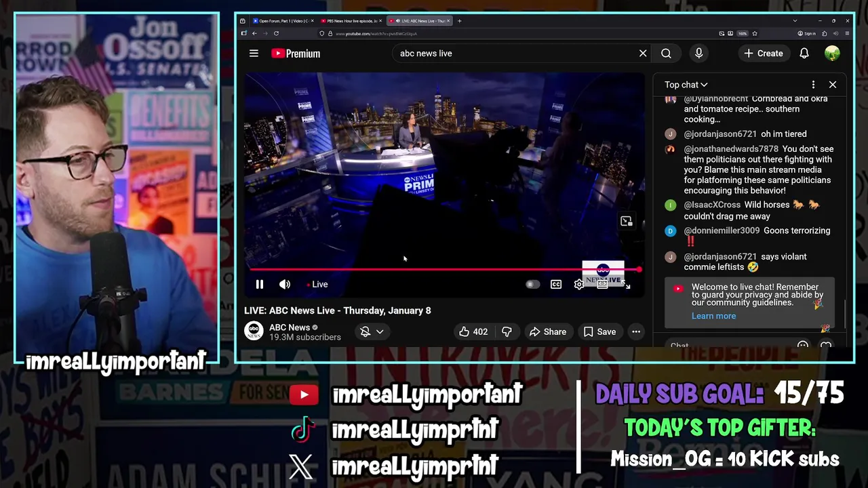
Task: Open player settings gear
Action: 579,285
